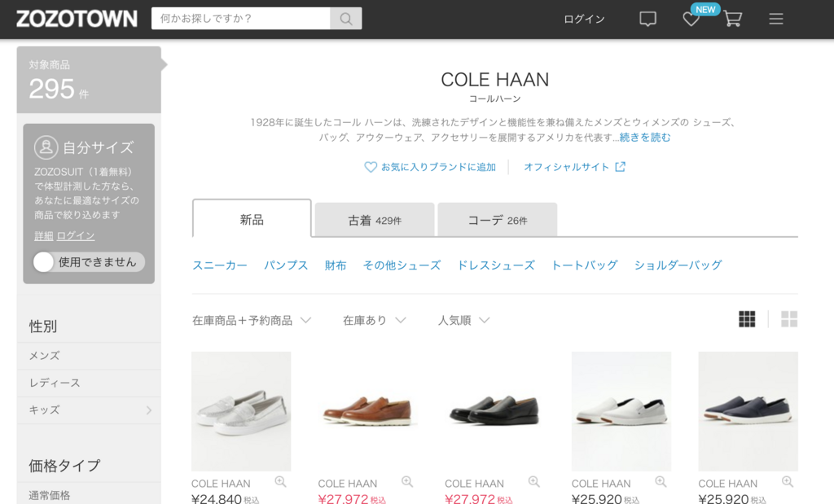Open the favorites heart icon in header
This screenshot has width=834, height=504.
click(x=691, y=20)
